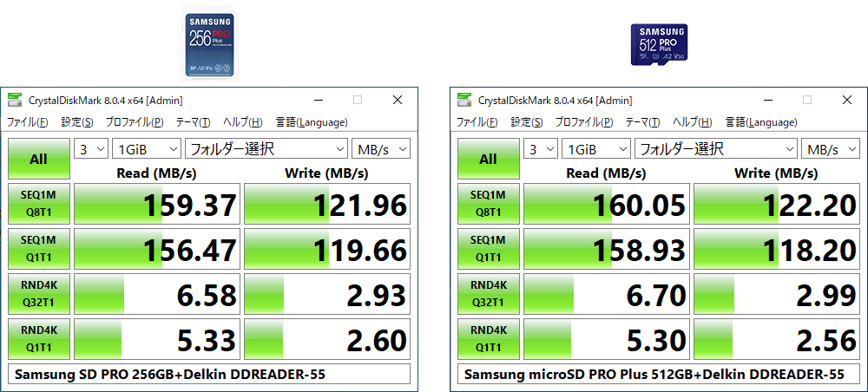Select the 5.33 read result
This screenshot has height=392, width=868.
[157, 339]
